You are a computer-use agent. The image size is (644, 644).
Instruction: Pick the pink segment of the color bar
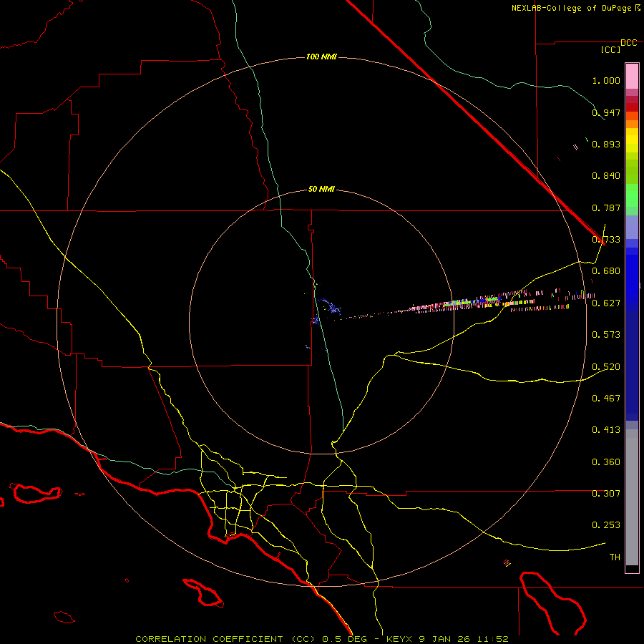632,77
